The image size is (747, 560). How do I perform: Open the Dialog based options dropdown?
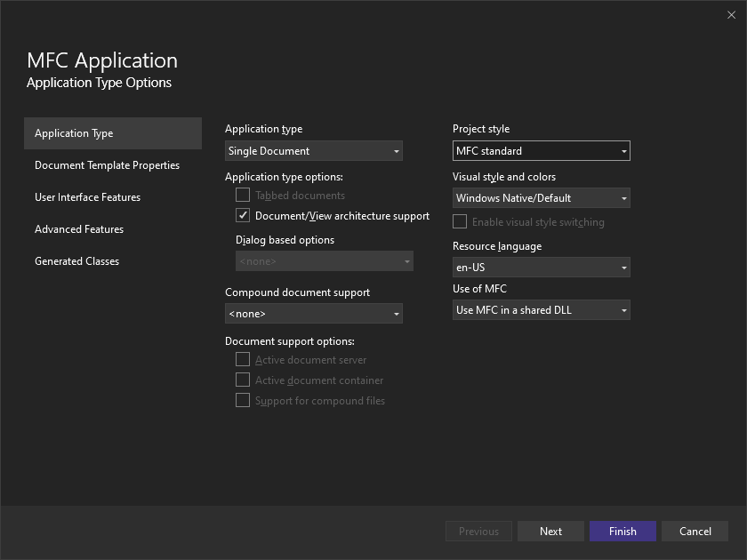(324, 261)
